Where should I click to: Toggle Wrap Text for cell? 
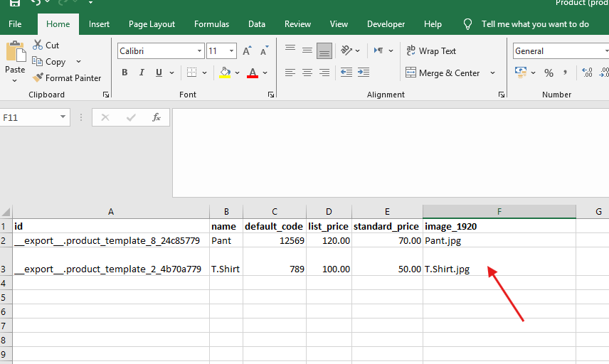click(430, 51)
